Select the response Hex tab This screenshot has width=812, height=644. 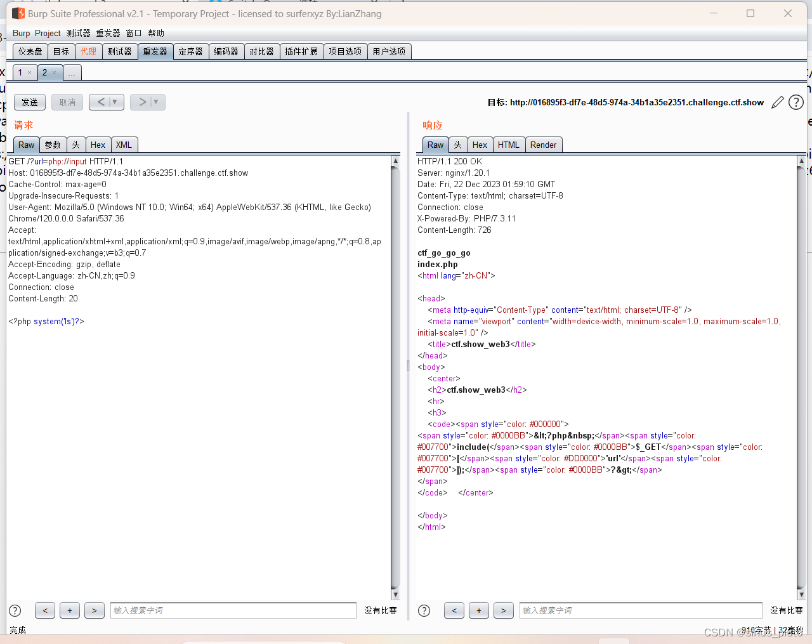coord(480,145)
